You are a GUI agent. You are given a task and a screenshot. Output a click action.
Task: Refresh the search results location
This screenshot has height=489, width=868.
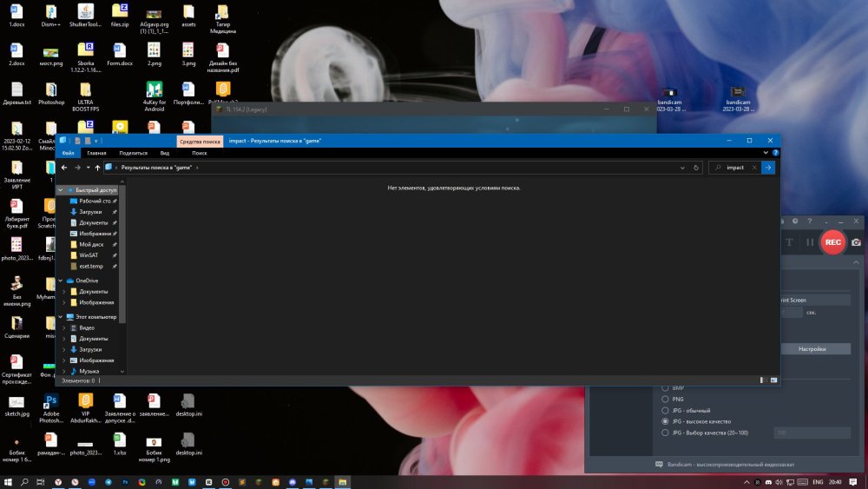point(696,168)
